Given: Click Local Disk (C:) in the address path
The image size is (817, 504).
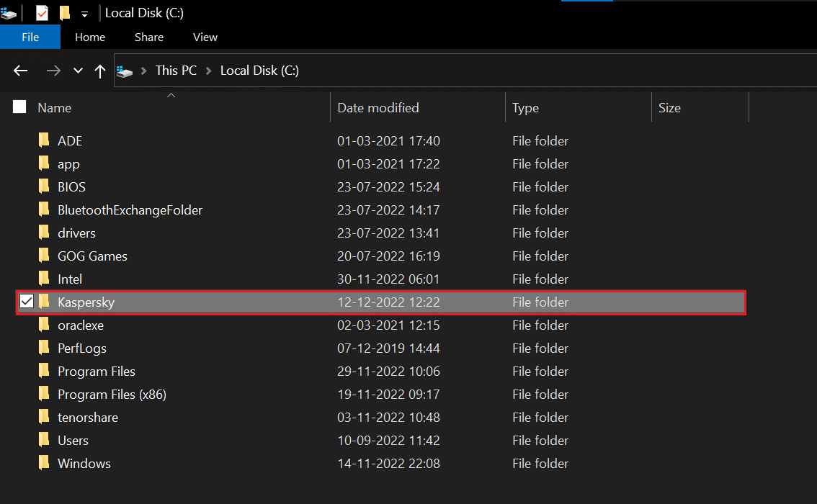Looking at the screenshot, I should click(259, 71).
